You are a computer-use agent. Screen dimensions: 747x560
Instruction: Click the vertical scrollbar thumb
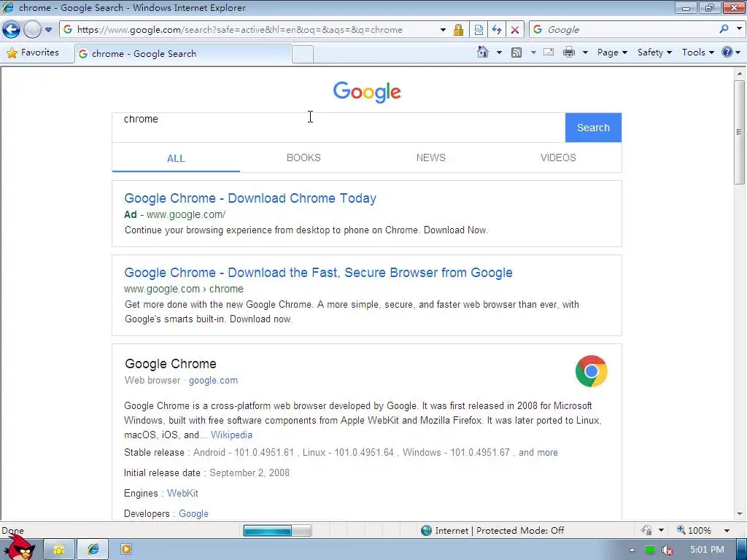(x=740, y=133)
